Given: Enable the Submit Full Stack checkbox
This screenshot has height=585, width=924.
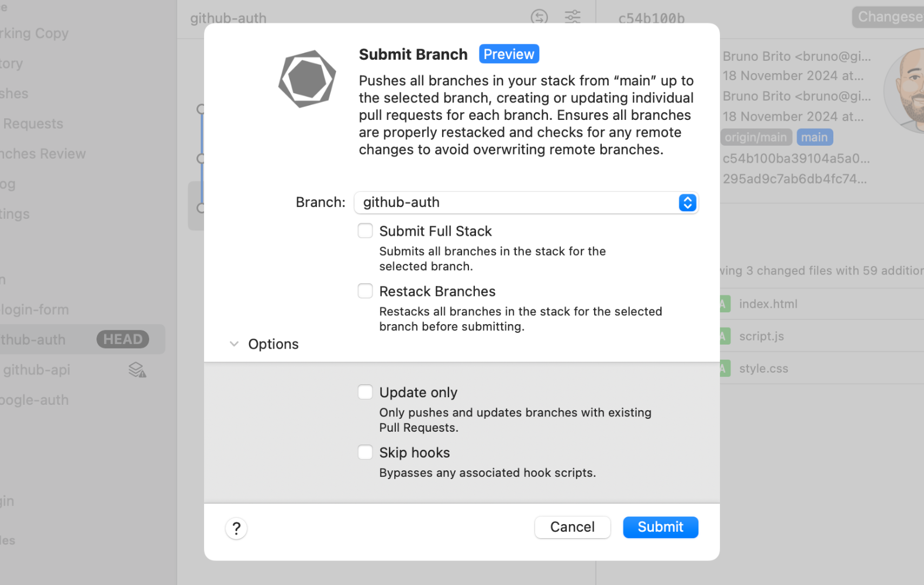Looking at the screenshot, I should coord(365,230).
